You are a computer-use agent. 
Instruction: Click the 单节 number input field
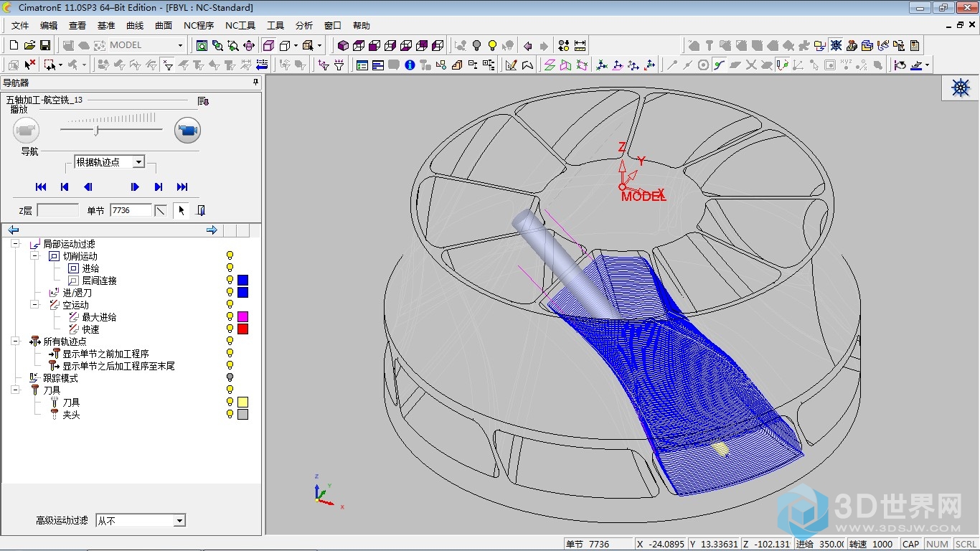click(x=131, y=210)
